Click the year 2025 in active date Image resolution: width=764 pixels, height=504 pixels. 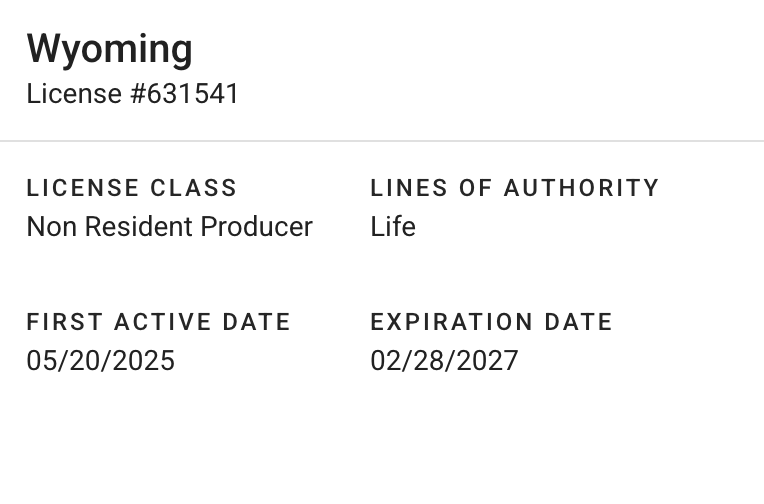[147, 361]
